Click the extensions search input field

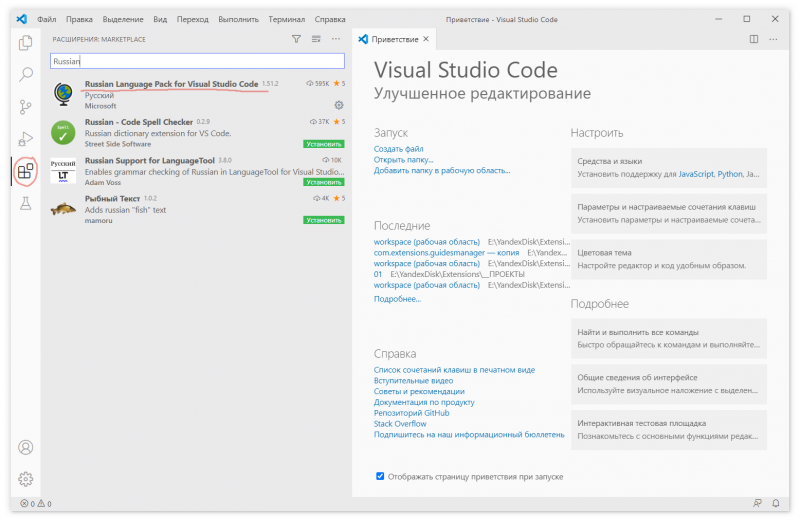click(197, 61)
